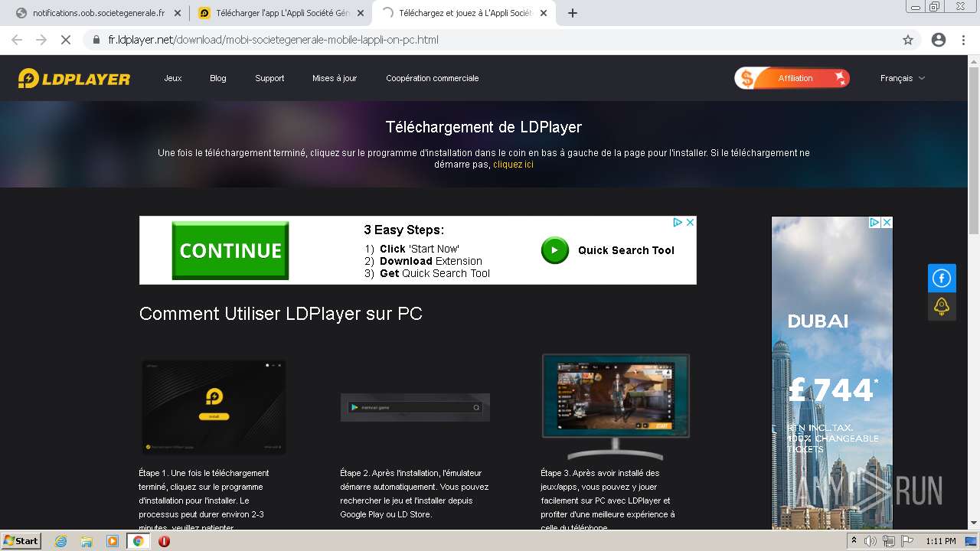Click the search bar step 2 thumbnail
980x551 pixels.
(x=415, y=407)
